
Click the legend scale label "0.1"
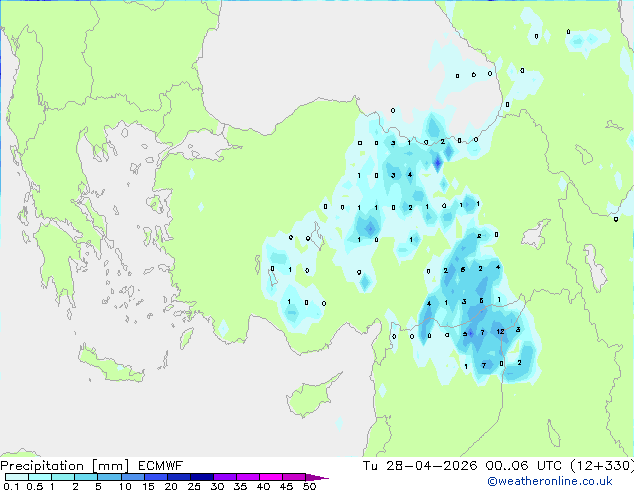pyautogui.click(x=11, y=486)
